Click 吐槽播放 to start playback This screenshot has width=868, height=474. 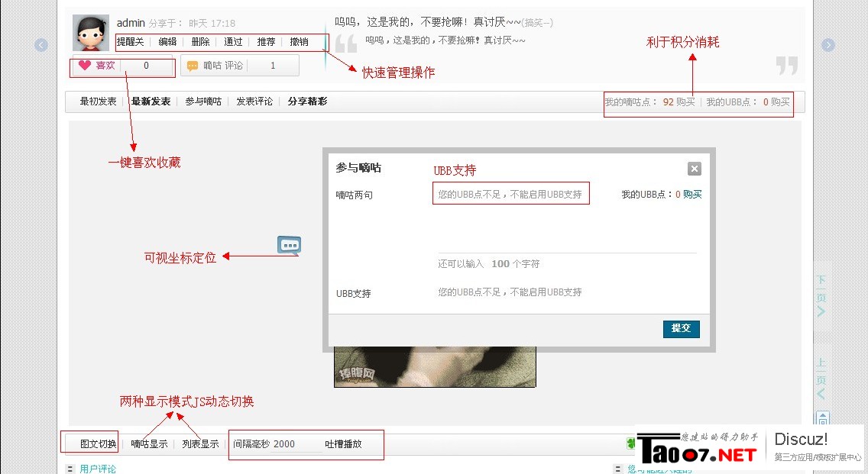[343, 443]
